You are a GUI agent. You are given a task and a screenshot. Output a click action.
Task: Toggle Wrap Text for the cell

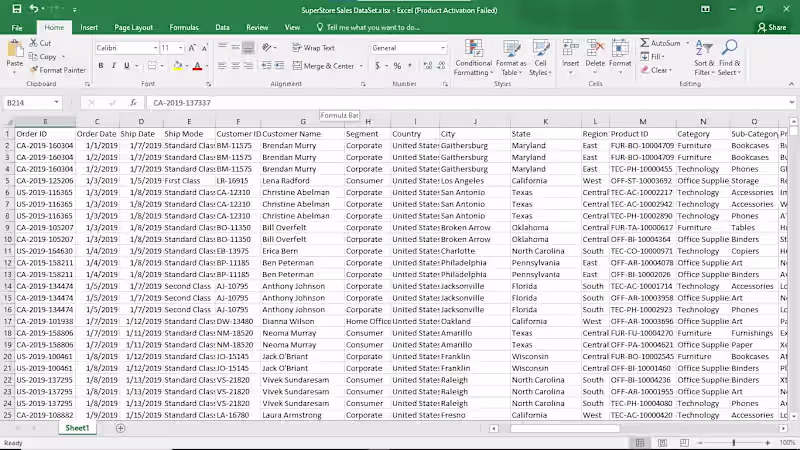coord(314,48)
